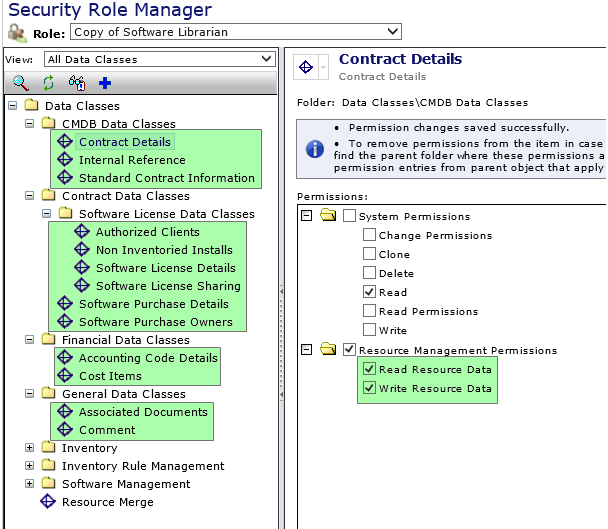The image size is (608, 529).
Task: Click the Comment data class icon
Action: click(x=66, y=430)
